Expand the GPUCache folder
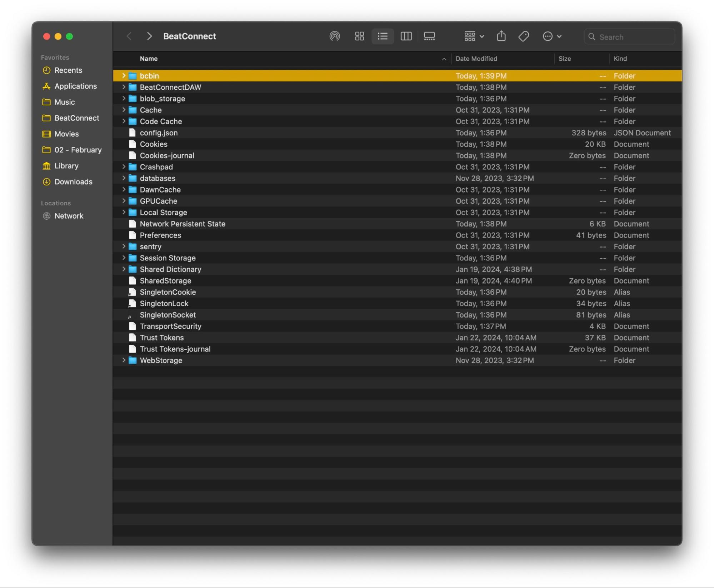The height and width of the screenshot is (588, 714). pos(124,201)
